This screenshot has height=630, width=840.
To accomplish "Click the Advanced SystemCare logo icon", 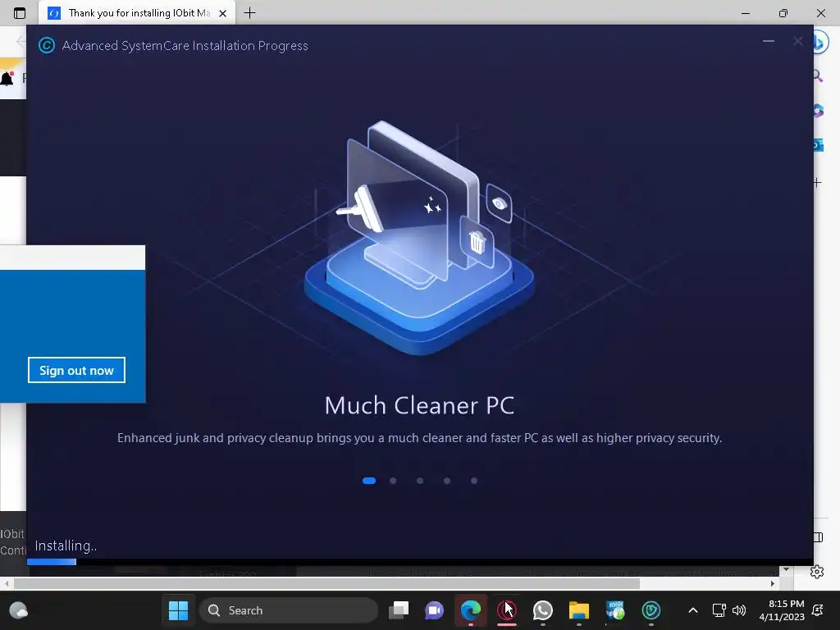I will 47,46.
